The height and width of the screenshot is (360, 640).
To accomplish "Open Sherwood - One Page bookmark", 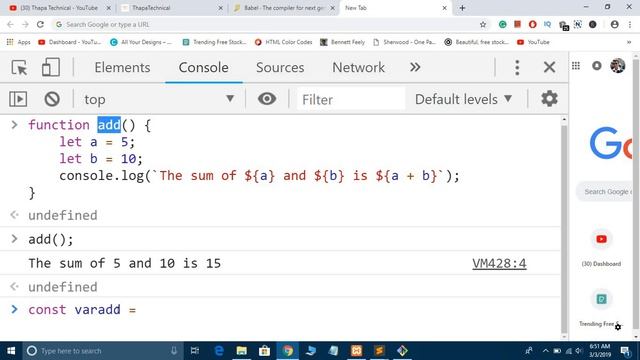I will coord(404,42).
